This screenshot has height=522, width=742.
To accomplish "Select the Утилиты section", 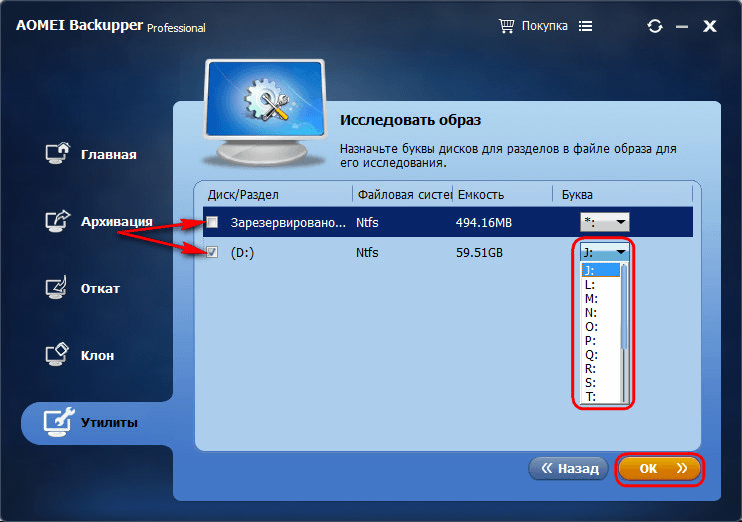I will [x=109, y=423].
